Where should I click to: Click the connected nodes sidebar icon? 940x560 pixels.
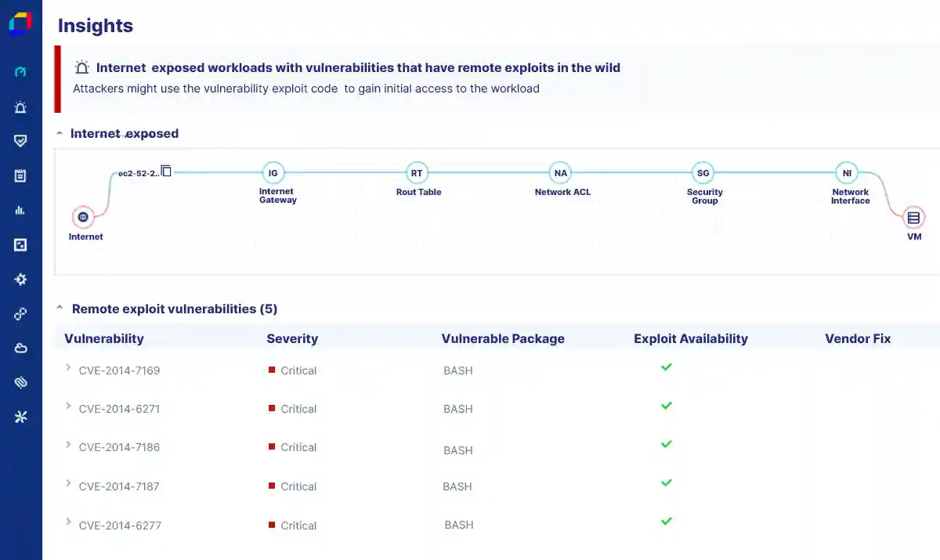pyautogui.click(x=21, y=313)
